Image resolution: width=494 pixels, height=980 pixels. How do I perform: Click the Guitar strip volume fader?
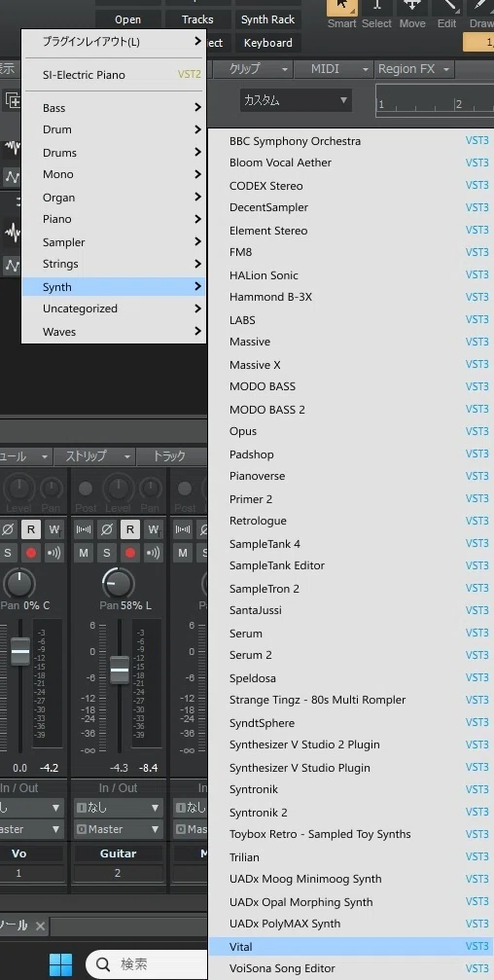click(x=120, y=670)
